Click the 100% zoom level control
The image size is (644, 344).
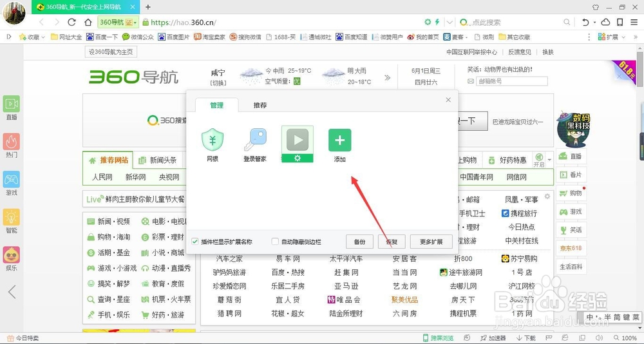click(625, 338)
